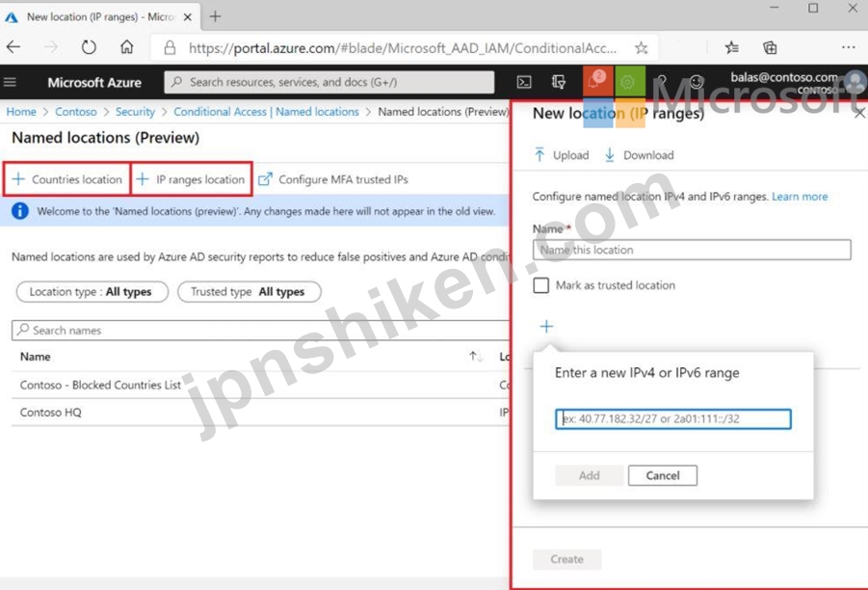This screenshot has width=868, height=590.
Task: Select the browser address bar
Action: (403, 48)
